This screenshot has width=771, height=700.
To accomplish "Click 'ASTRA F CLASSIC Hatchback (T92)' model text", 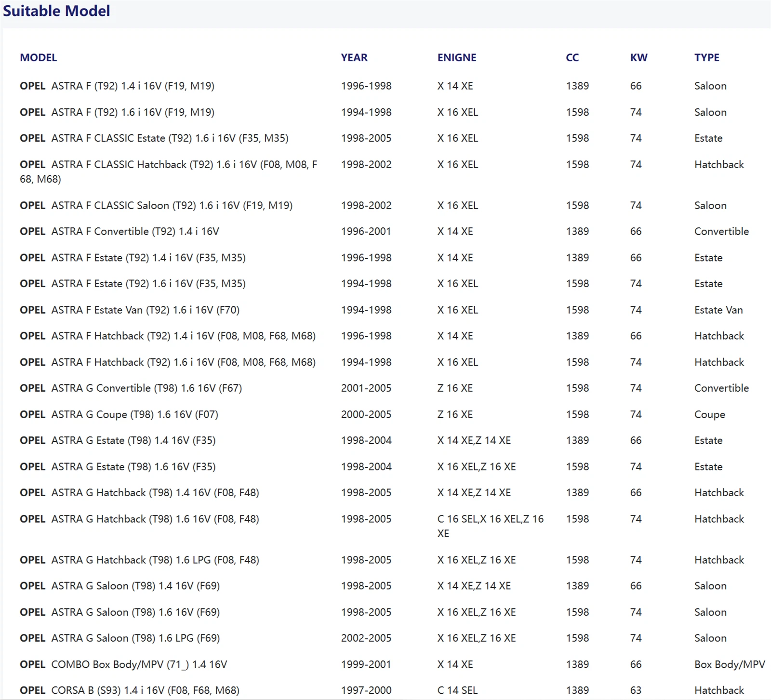I will coord(169,172).
